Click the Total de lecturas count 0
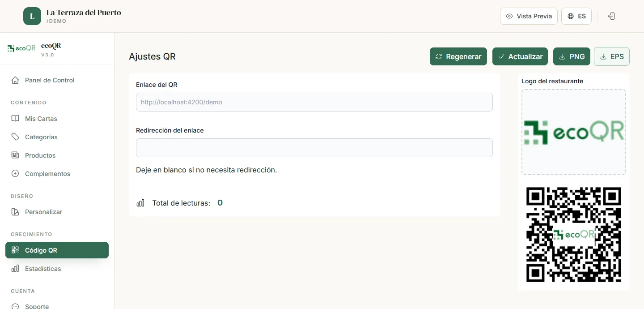 coord(220,203)
